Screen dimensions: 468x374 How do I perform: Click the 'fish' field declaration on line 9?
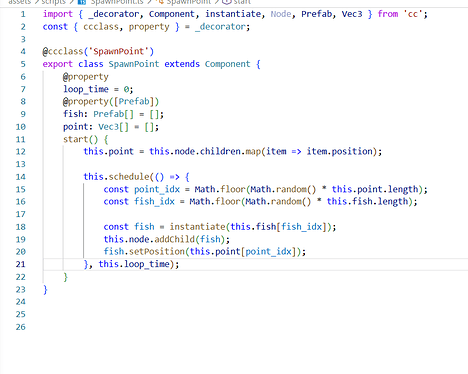[73, 114]
